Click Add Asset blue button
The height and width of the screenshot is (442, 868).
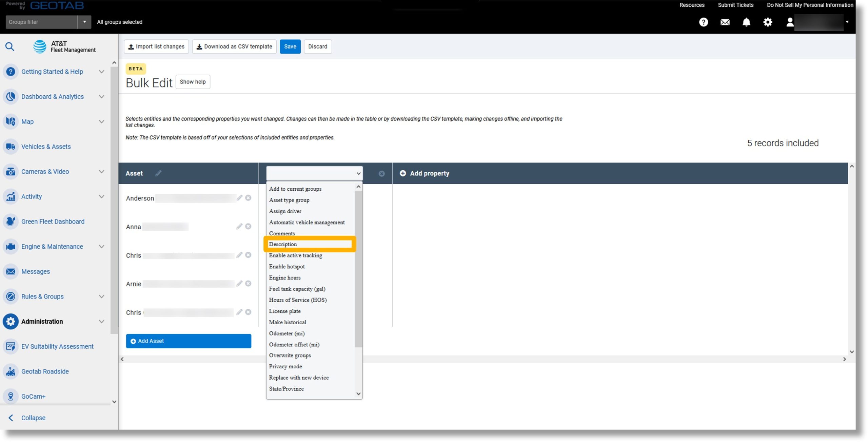[x=189, y=341]
